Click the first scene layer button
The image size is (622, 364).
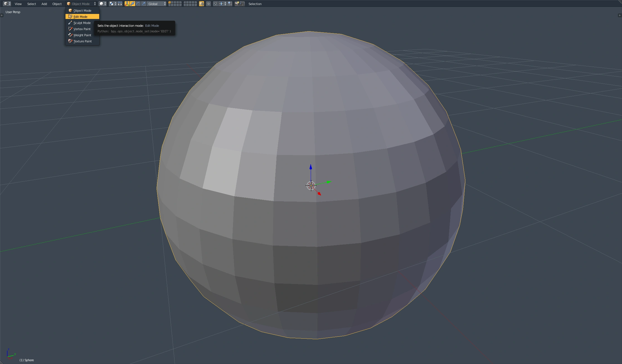point(169,3)
